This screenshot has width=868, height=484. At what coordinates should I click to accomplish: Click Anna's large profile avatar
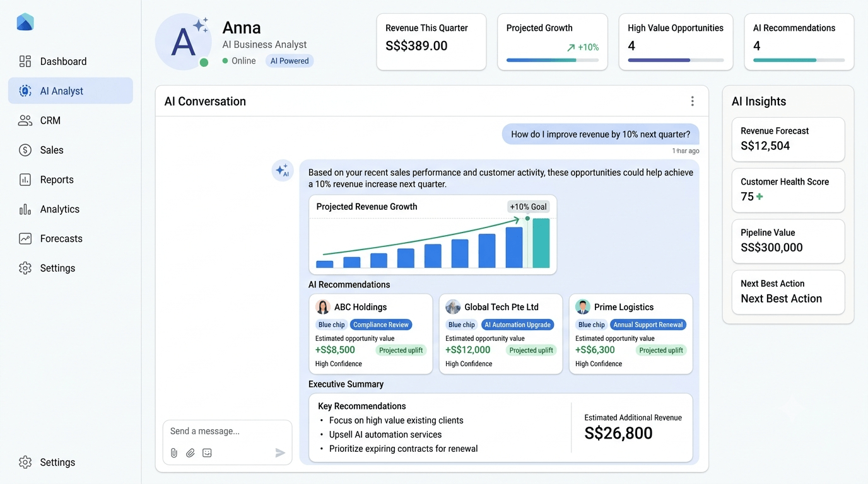[x=184, y=42]
